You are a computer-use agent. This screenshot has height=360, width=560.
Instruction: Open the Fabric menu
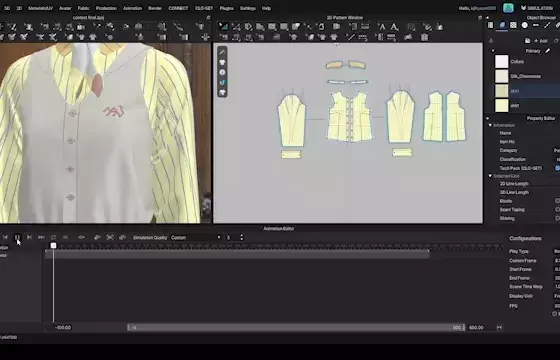(84, 8)
